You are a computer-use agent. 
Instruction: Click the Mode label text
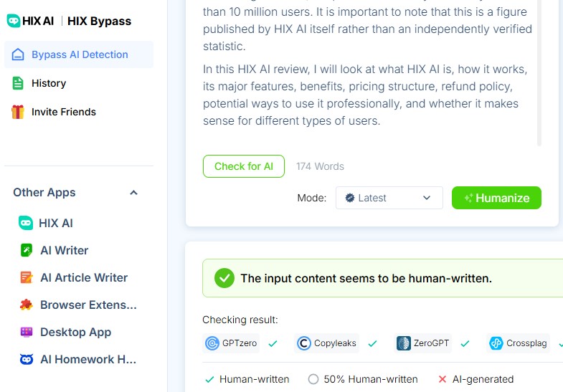[x=312, y=198]
